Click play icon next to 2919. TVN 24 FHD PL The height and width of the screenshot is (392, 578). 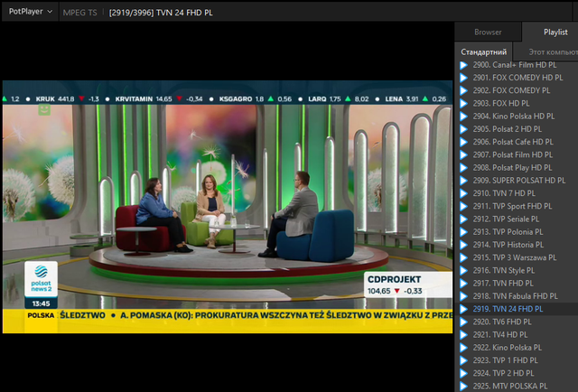[463, 309]
